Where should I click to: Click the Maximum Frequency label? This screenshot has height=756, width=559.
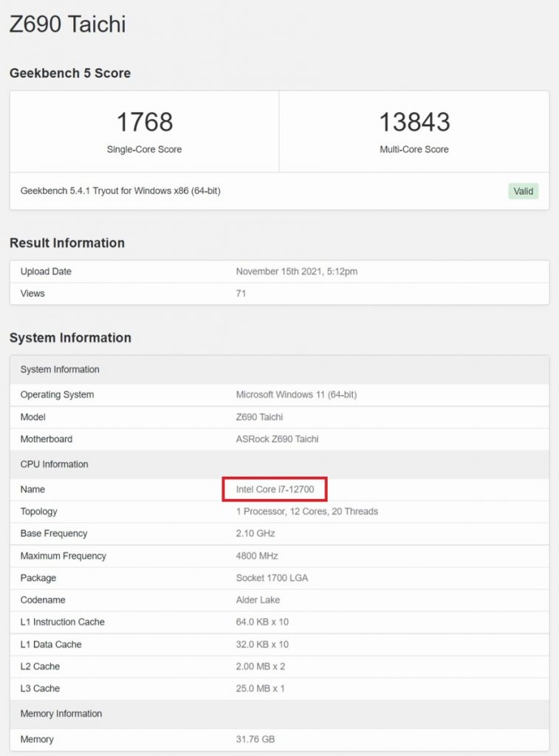click(x=64, y=556)
